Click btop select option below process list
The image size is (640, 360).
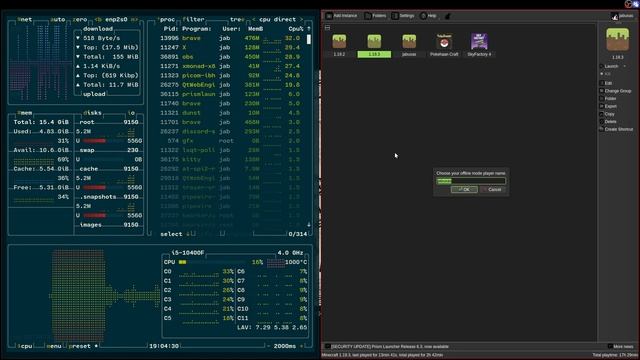tap(171, 234)
